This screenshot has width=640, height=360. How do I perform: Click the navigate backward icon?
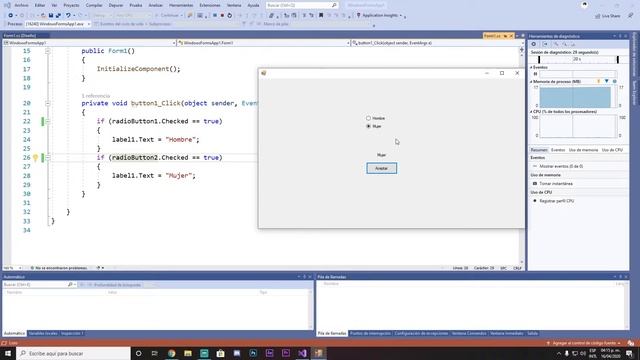[x=11, y=16]
